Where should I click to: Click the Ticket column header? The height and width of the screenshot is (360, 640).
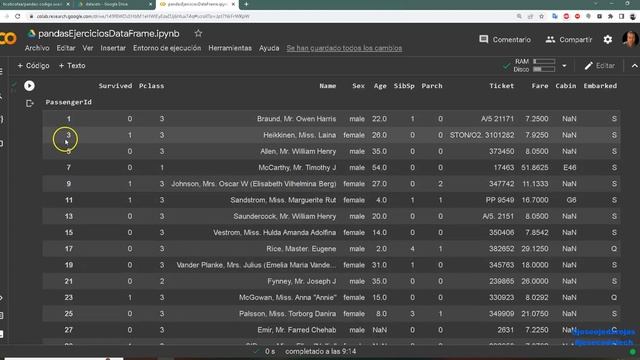(x=502, y=86)
